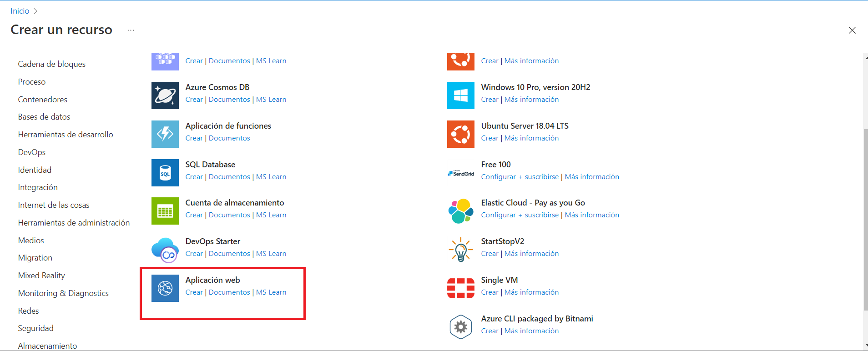The image size is (868, 351).
Task: Click Crear under Azure Cosmos DB
Action: tap(194, 100)
